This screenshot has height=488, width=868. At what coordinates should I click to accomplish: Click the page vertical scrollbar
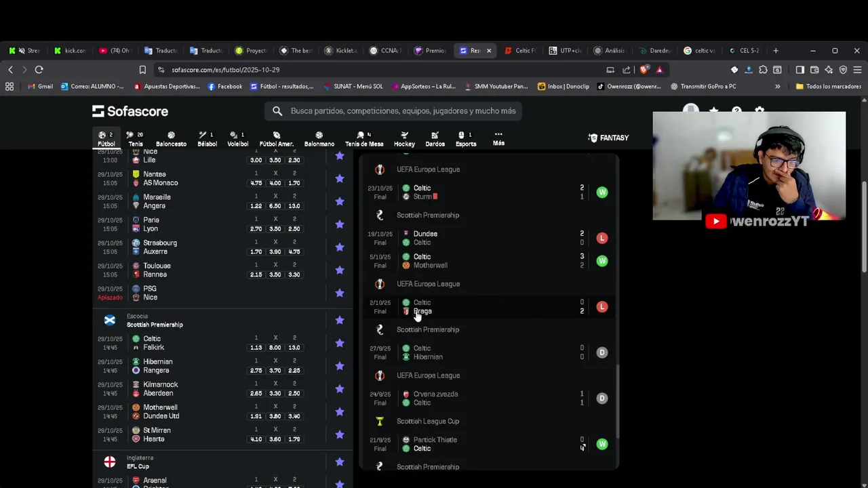click(x=864, y=227)
